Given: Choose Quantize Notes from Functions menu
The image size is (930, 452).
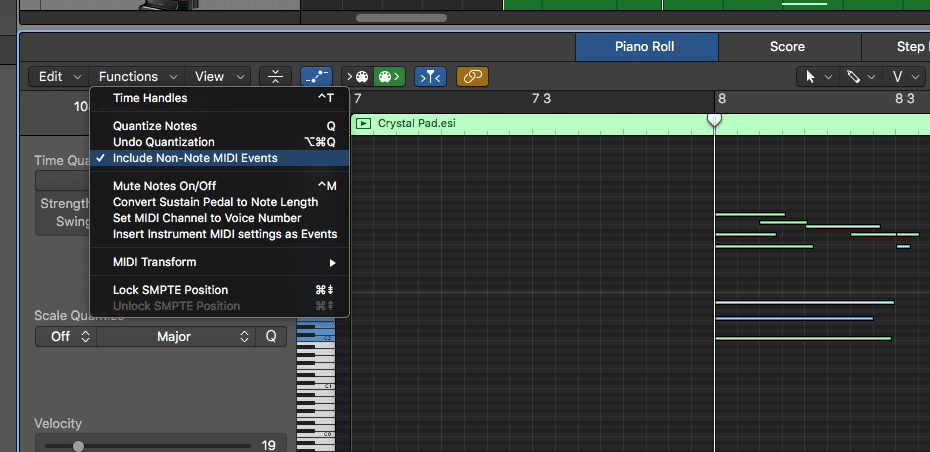Looking at the screenshot, I should coord(155,126).
